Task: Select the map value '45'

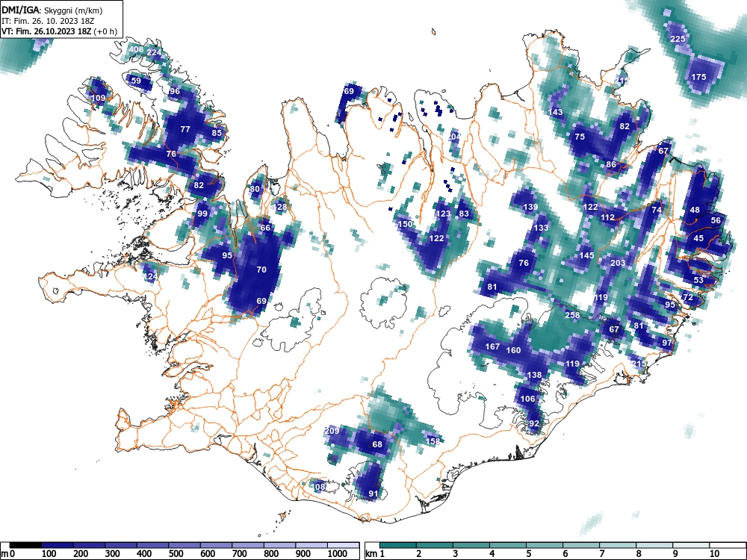Action: coord(698,239)
